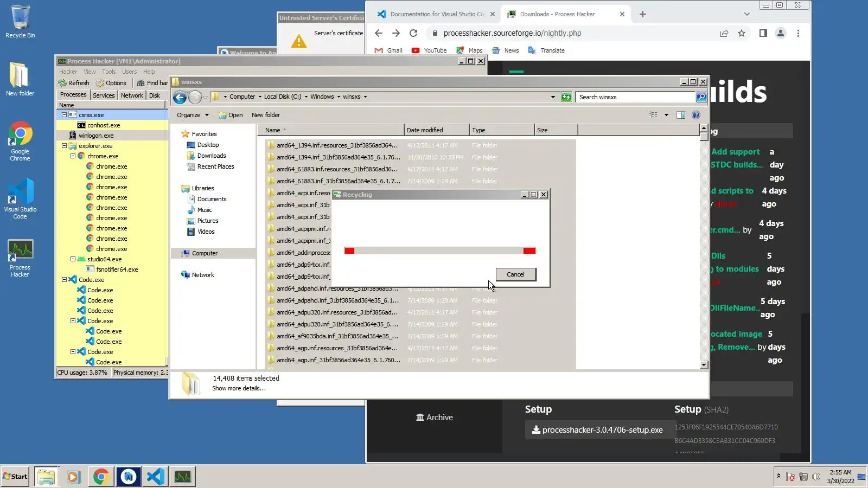Collapse the studio64.exe process node
Screen dimensions: 868x488
(73, 259)
